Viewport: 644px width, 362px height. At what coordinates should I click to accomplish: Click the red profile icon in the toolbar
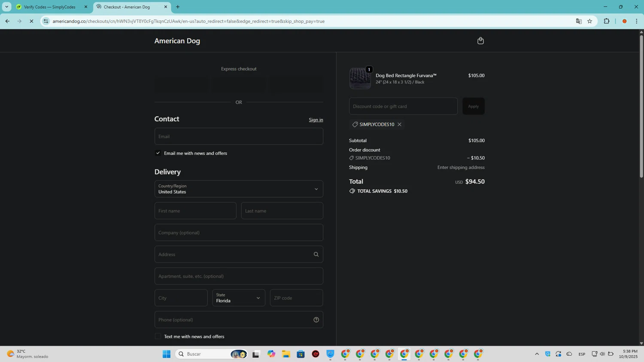click(624, 21)
